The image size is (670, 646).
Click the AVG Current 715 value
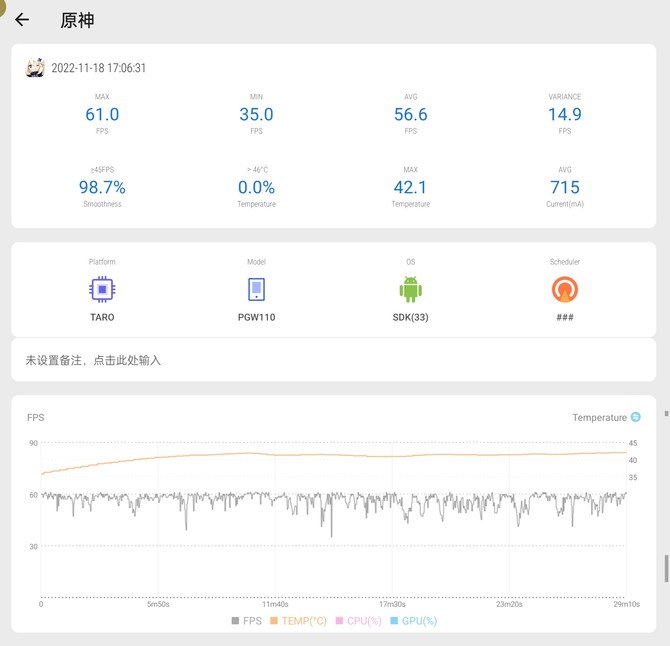coord(564,187)
